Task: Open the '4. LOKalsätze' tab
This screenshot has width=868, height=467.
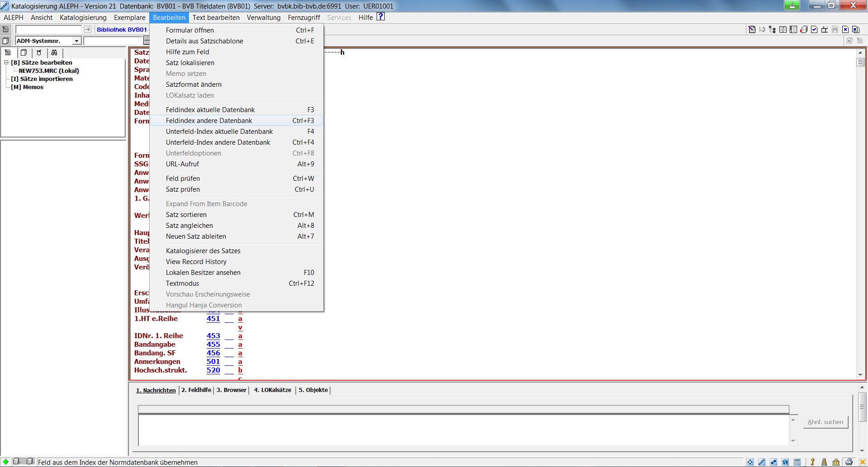Action: click(272, 390)
